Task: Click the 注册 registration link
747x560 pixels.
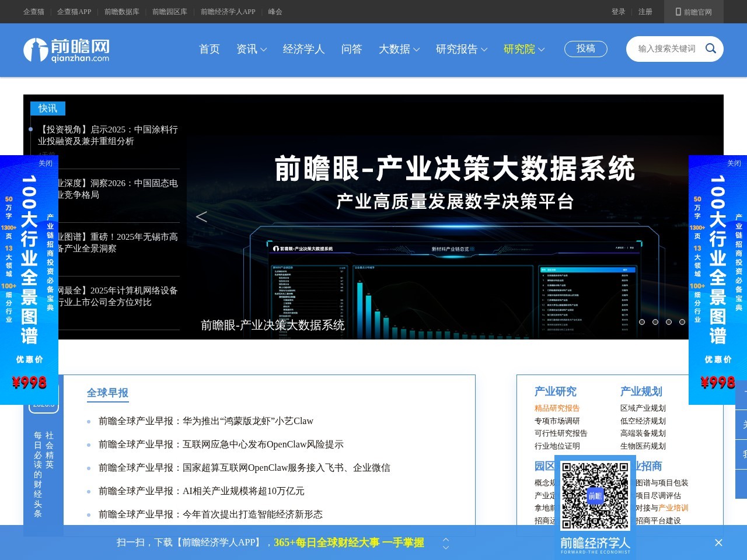Action: 645,12
